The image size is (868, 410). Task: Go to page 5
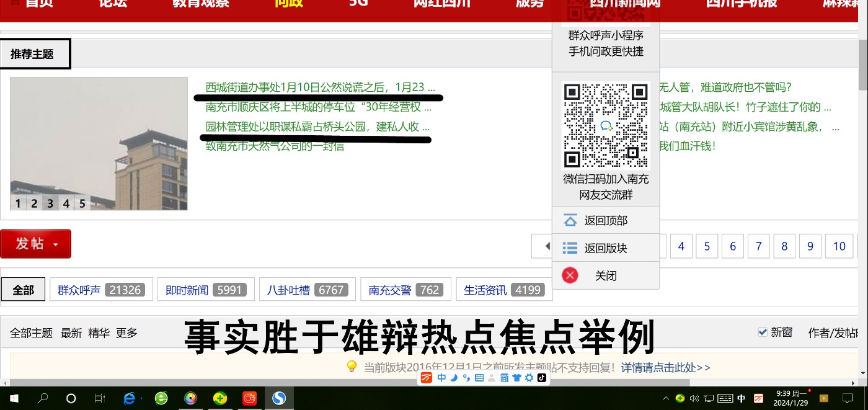(x=707, y=246)
